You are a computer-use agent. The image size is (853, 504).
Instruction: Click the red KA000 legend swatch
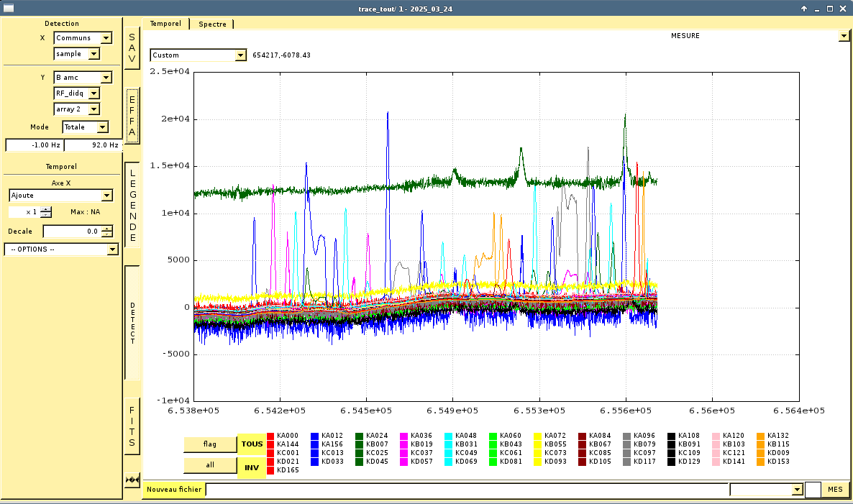tap(270, 436)
